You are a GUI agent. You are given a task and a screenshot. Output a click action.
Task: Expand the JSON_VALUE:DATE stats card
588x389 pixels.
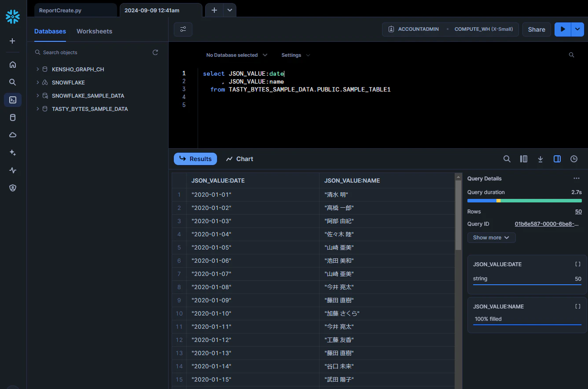[x=578, y=264]
